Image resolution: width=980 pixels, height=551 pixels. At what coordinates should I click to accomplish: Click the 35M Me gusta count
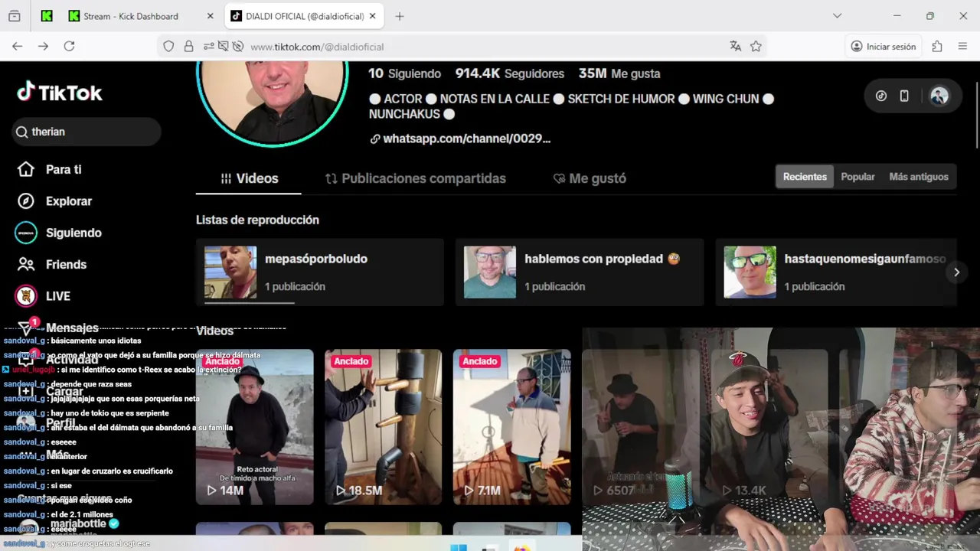619,73
